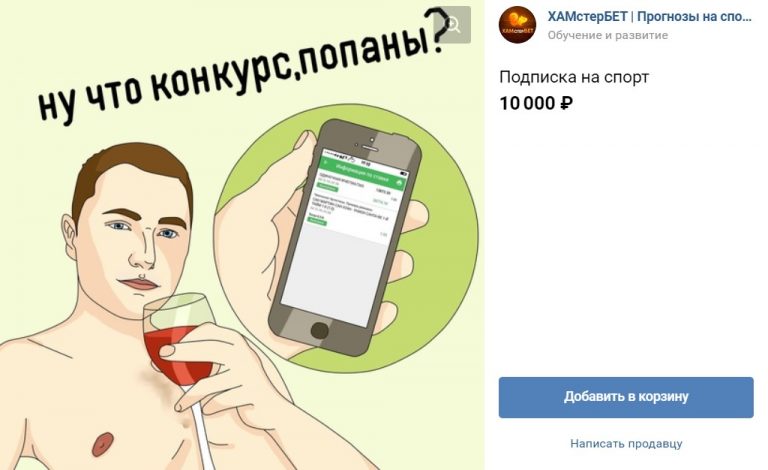The width and height of the screenshot is (768, 470).
Task: Select the Подписка на спорт product title
Action: (574, 77)
